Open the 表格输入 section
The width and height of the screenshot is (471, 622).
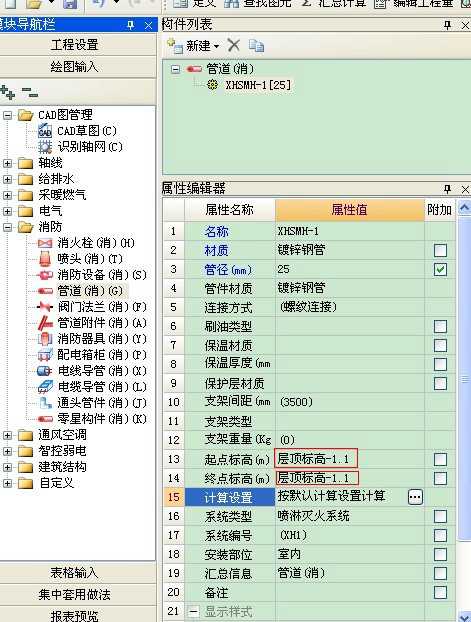(75, 572)
